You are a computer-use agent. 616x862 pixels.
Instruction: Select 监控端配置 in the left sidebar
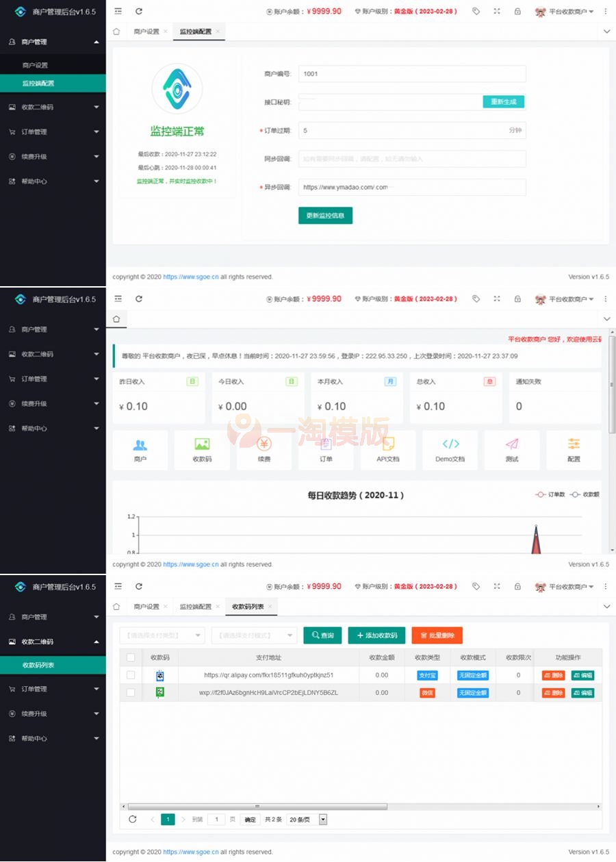tap(38, 84)
